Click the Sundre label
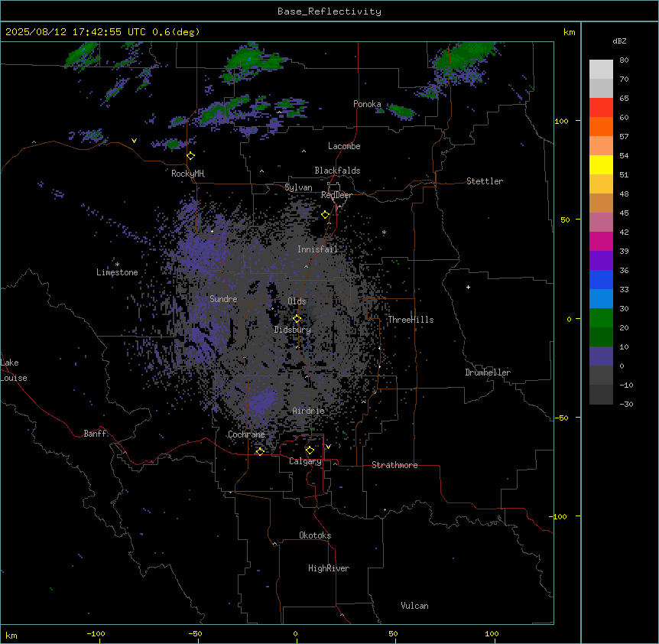 (223, 299)
